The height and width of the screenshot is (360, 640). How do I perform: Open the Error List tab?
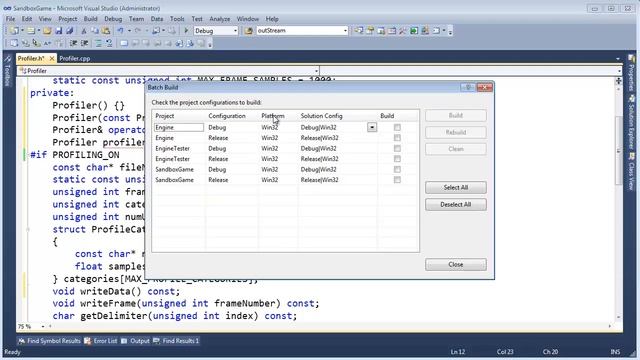tap(101, 341)
